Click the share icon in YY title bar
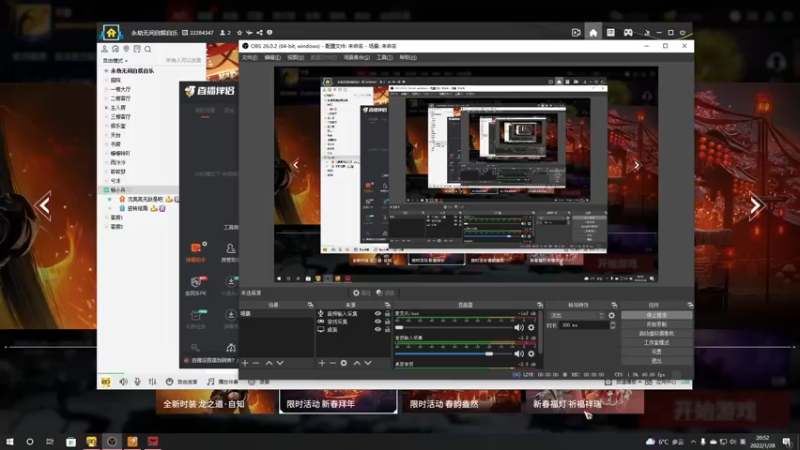This screenshot has width=800, height=450. 259,33
